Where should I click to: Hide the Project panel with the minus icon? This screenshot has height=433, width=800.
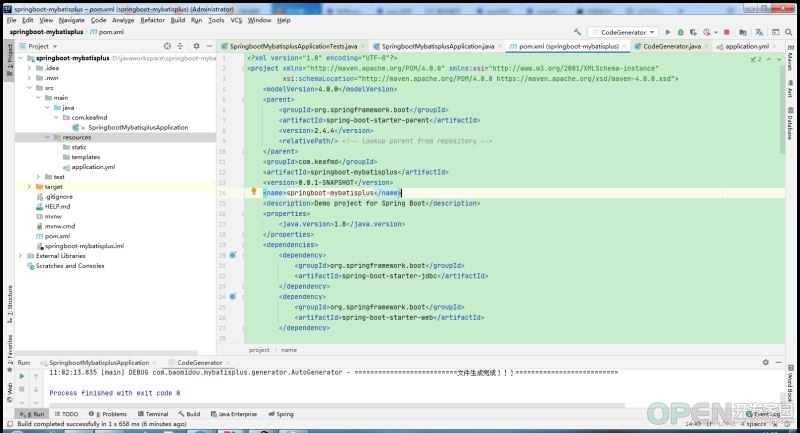[x=209, y=46]
